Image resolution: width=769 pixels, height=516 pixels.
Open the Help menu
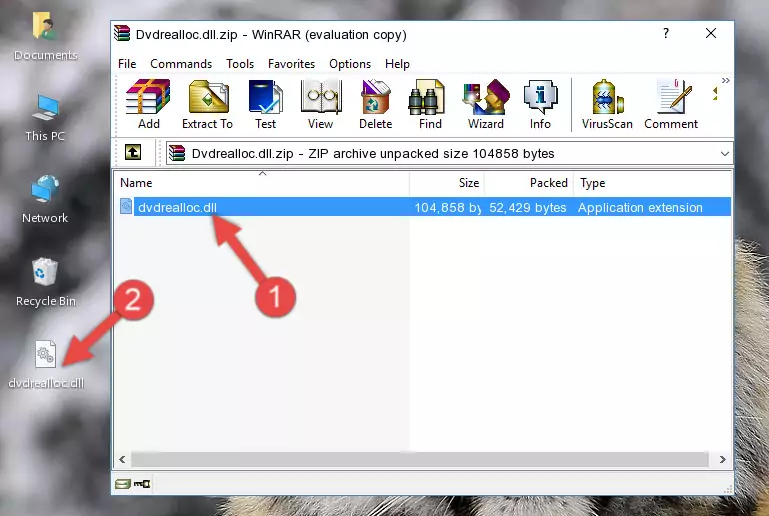(x=397, y=64)
